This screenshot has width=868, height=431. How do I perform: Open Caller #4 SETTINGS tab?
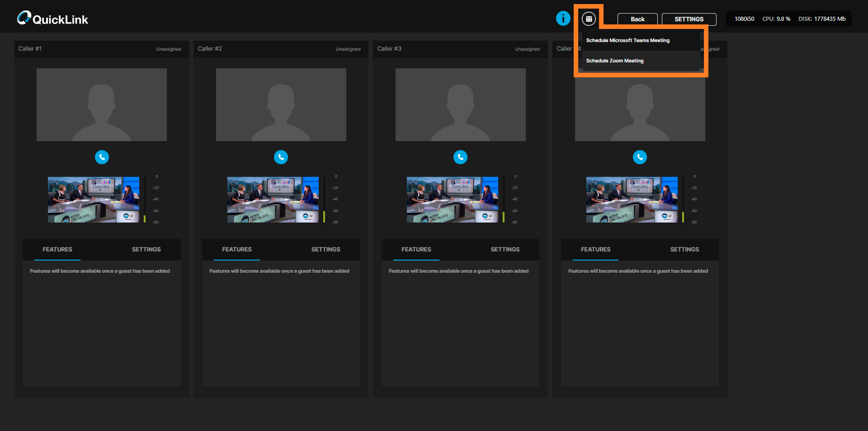click(x=684, y=250)
